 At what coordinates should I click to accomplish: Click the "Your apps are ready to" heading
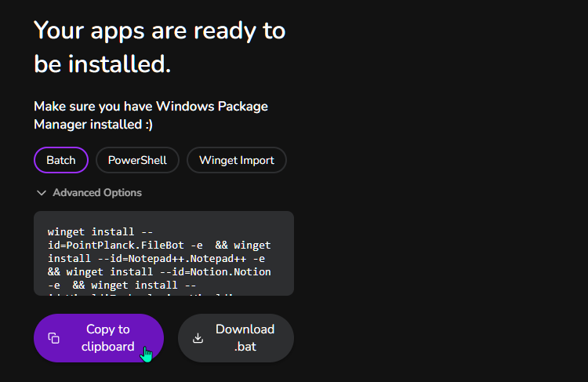click(x=160, y=31)
